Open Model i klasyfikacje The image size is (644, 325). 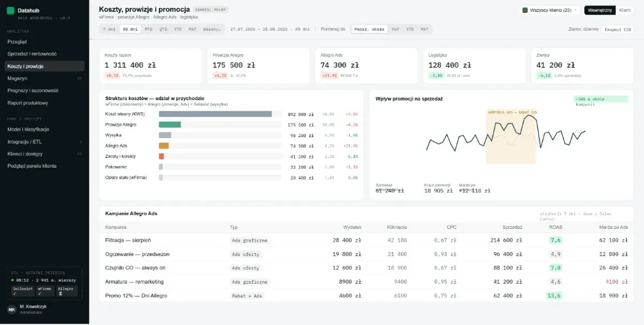click(x=45, y=129)
